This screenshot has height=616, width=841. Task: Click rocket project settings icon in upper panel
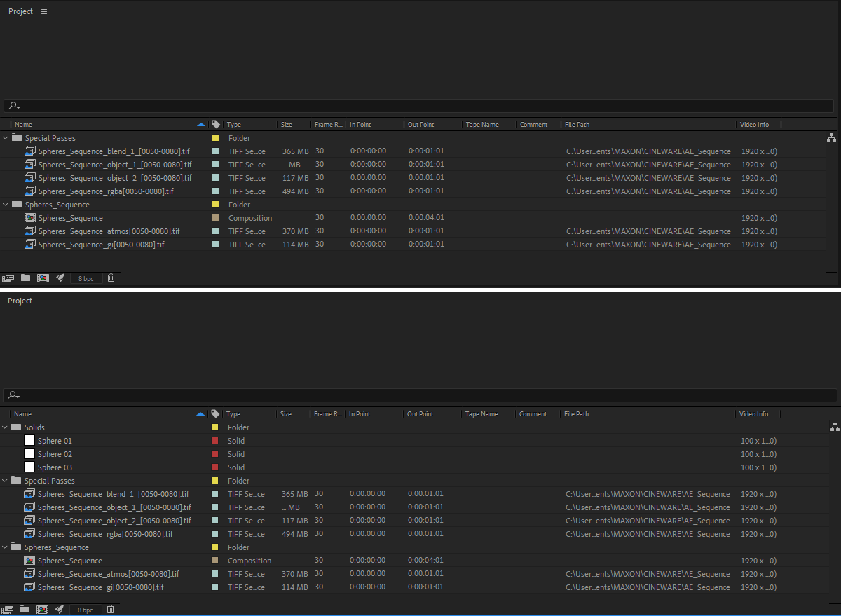(60, 278)
